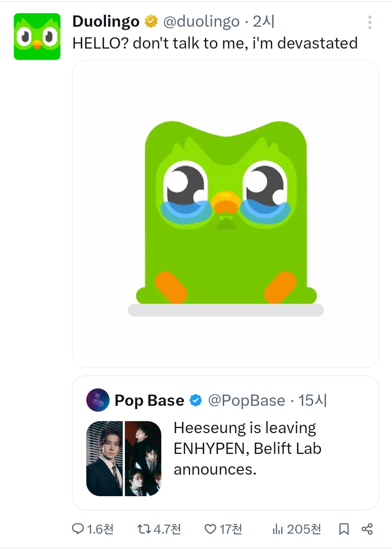The height and width of the screenshot is (549, 392).
Task: Click the reply speech bubble icon
Action: pos(78,529)
